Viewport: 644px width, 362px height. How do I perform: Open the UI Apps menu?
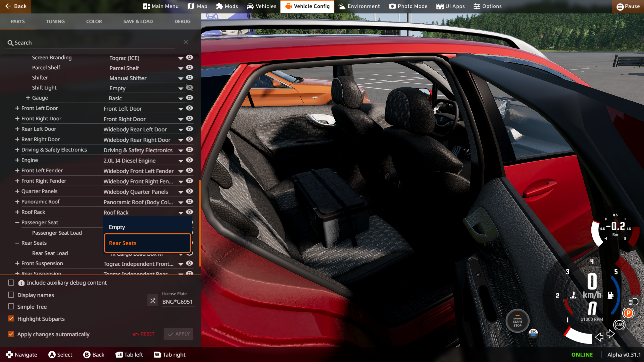450,6
